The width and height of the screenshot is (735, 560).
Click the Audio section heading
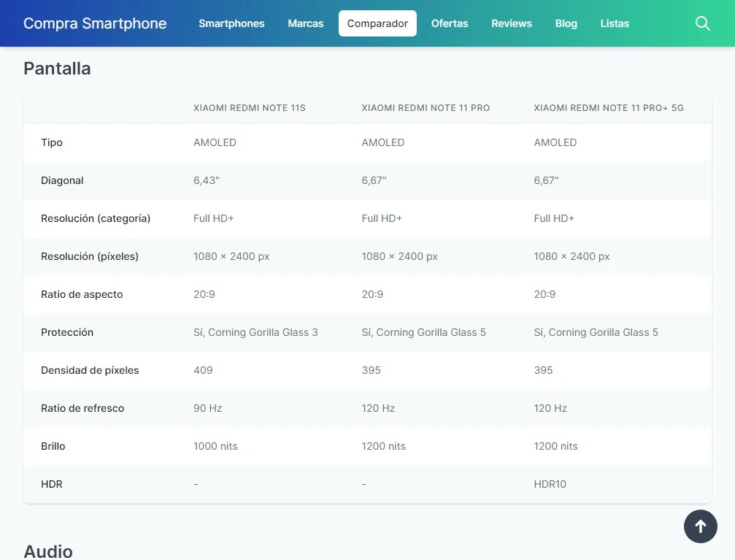click(48, 551)
